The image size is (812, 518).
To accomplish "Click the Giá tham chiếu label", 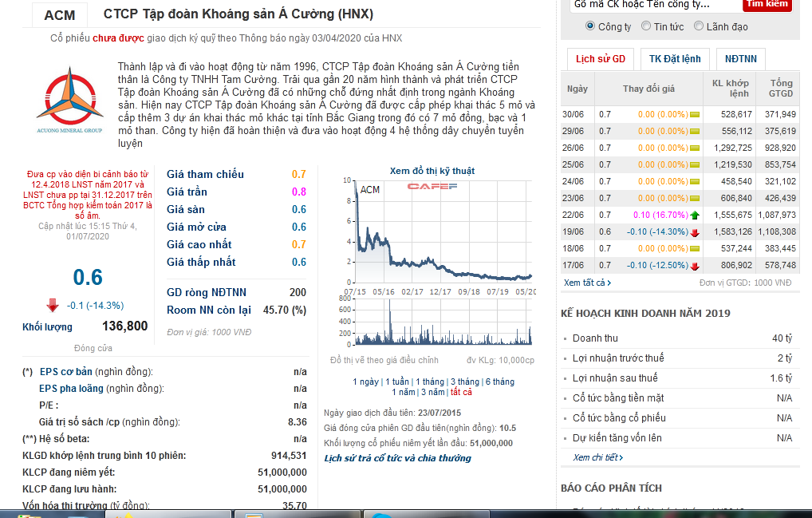I will (x=205, y=175).
